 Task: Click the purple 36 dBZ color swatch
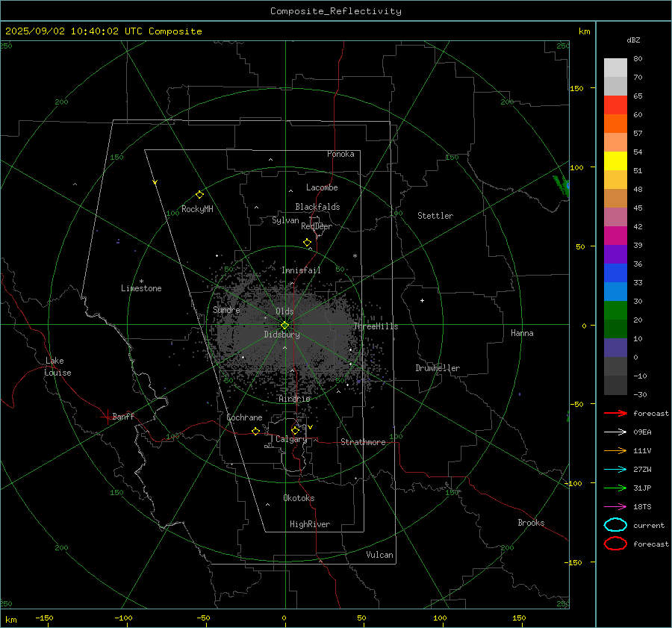pos(615,254)
